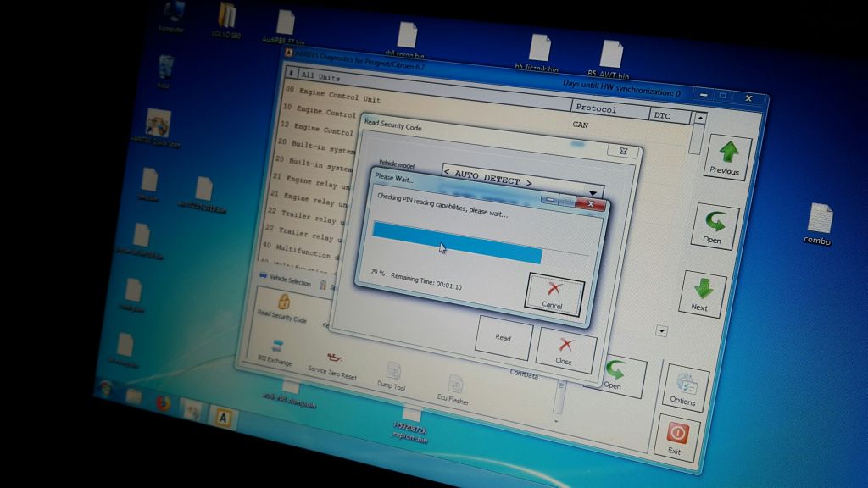Screen dimensions: 868x488
Task: Click the unit list scrollbar up arrow
Action: (700, 118)
